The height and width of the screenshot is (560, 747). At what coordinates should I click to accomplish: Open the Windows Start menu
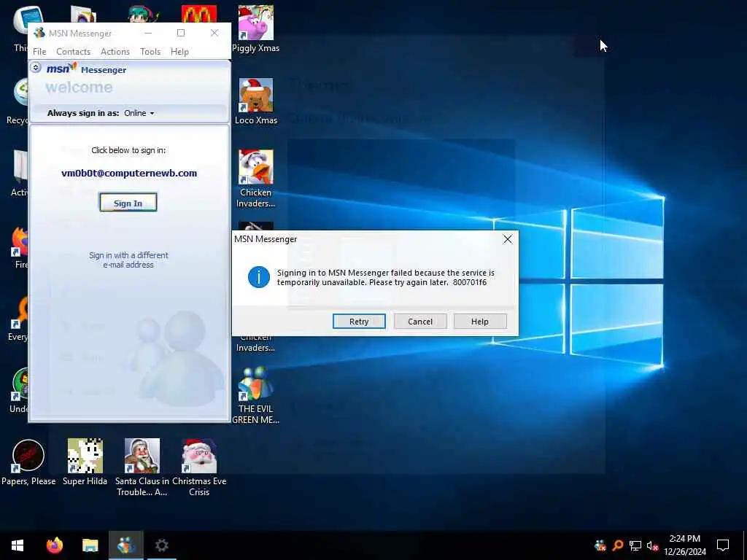click(x=18, y=545)
